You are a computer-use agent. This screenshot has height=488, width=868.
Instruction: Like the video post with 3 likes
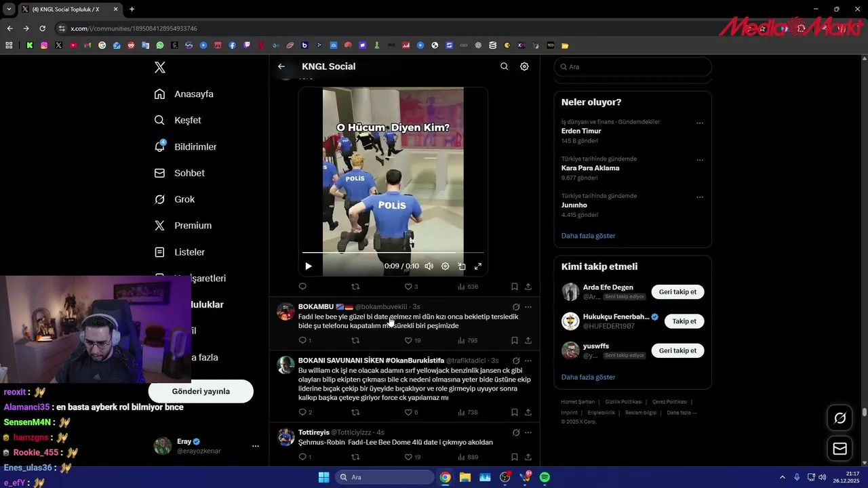coord(411,287)
